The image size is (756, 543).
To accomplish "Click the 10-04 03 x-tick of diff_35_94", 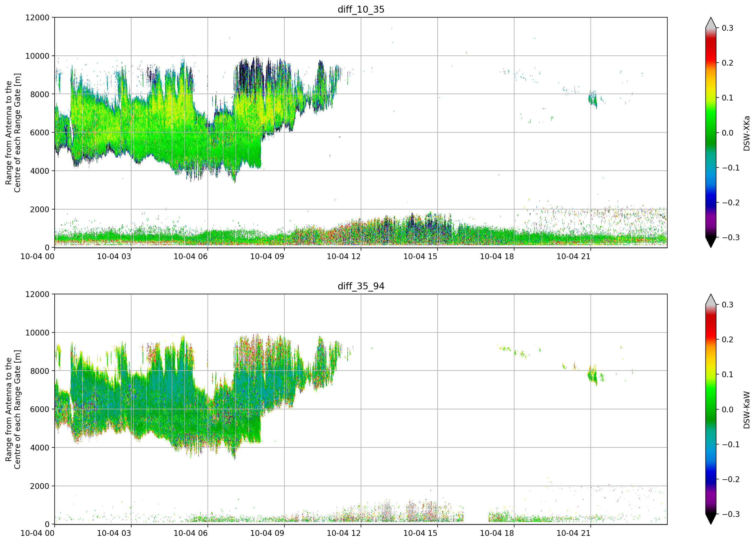I will (114, 533).
